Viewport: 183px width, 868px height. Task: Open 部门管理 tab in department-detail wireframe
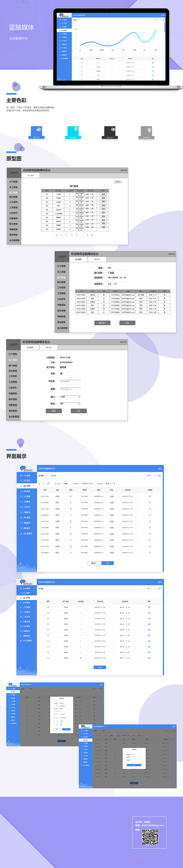point(78,259)
